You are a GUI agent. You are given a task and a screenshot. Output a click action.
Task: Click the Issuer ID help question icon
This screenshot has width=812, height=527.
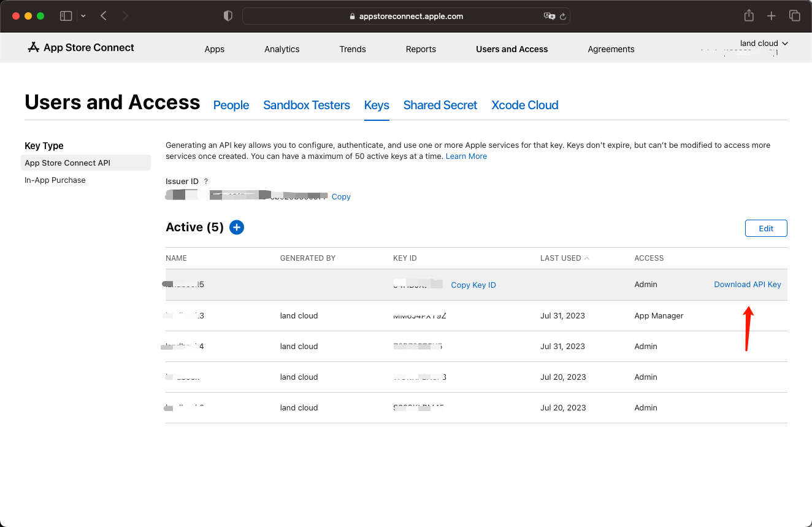coord(206,182)
